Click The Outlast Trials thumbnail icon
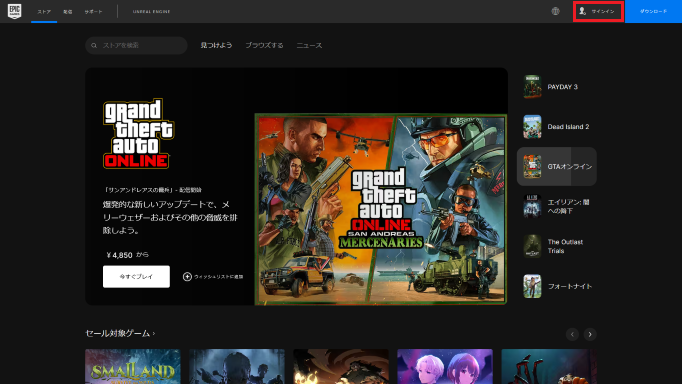The image size is (682, 384). [x=532, y=246]
